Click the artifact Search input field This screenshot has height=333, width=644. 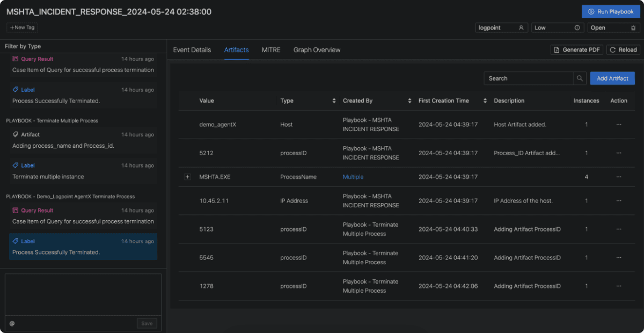point(528,78)
